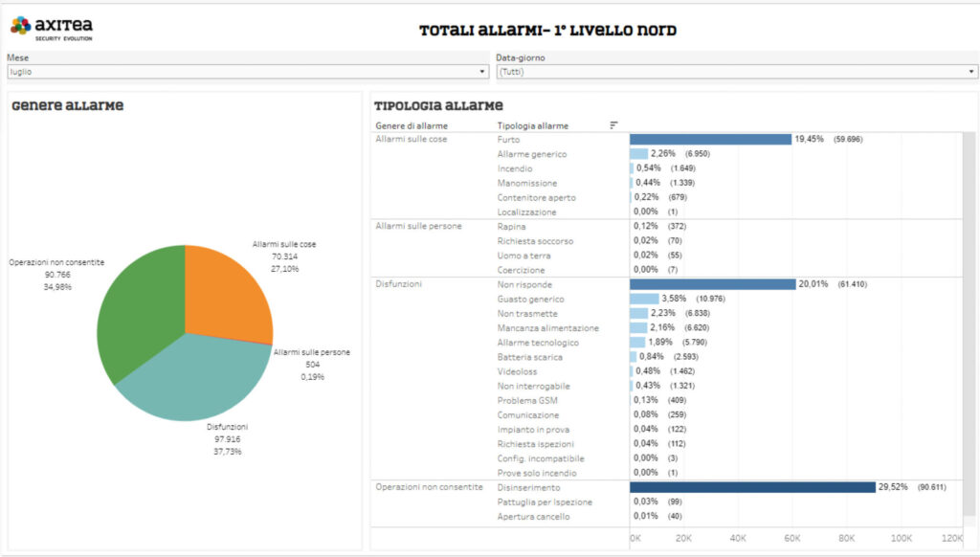Click the Mancanza alimentazione row label
The image size is (980, 557).
pos(547,328)
